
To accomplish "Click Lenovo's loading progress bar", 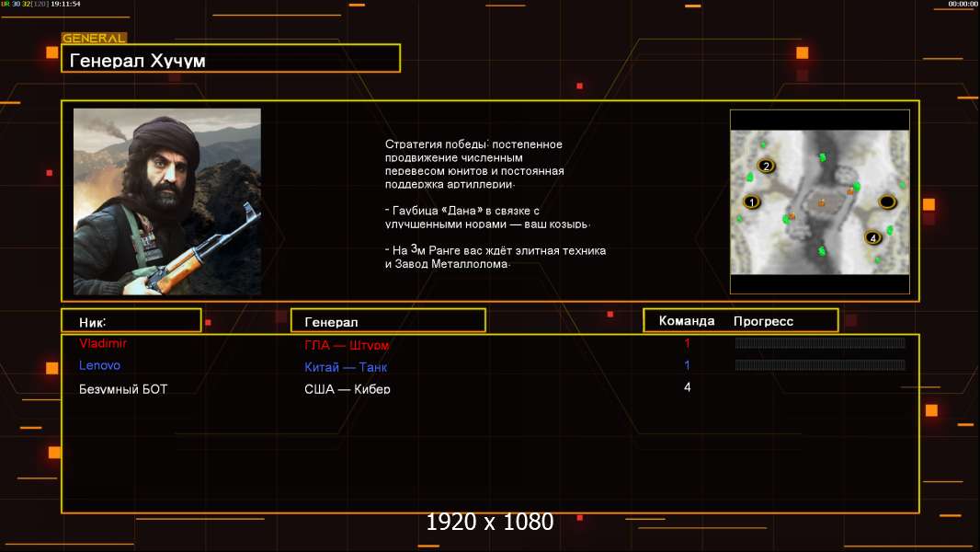I will (820, 364).
